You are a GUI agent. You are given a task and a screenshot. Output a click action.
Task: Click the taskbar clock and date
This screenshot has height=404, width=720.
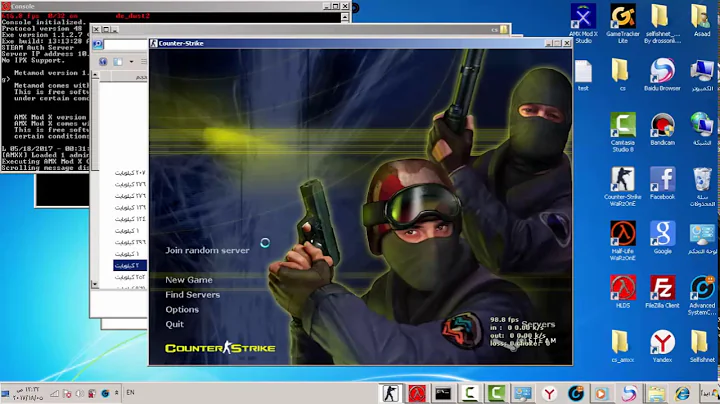[29, 393]
